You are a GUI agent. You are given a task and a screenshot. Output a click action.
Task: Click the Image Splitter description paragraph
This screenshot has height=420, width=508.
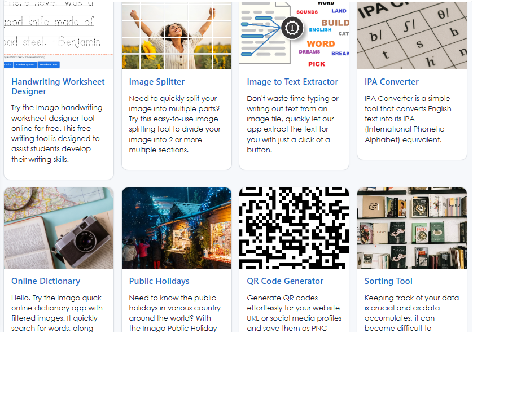pos(175,124)
